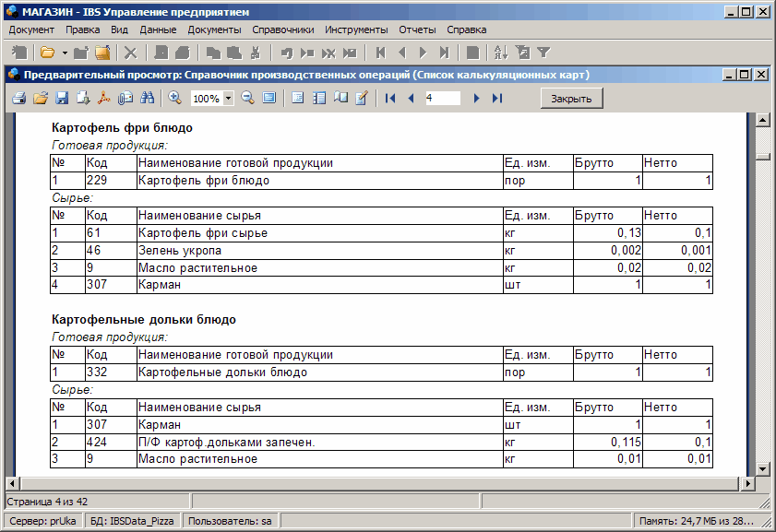The image size is (776, 532).
Task: Open the Документ menu
Action: point(31,30)
